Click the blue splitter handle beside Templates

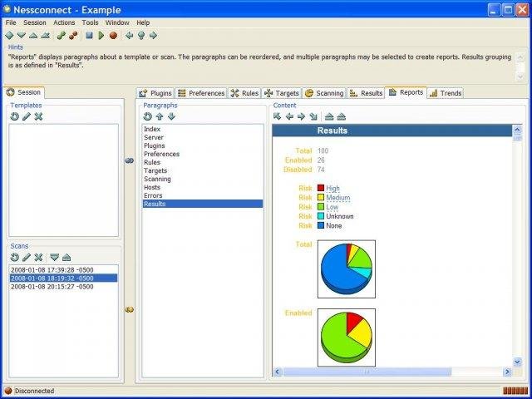coord(130,160)
